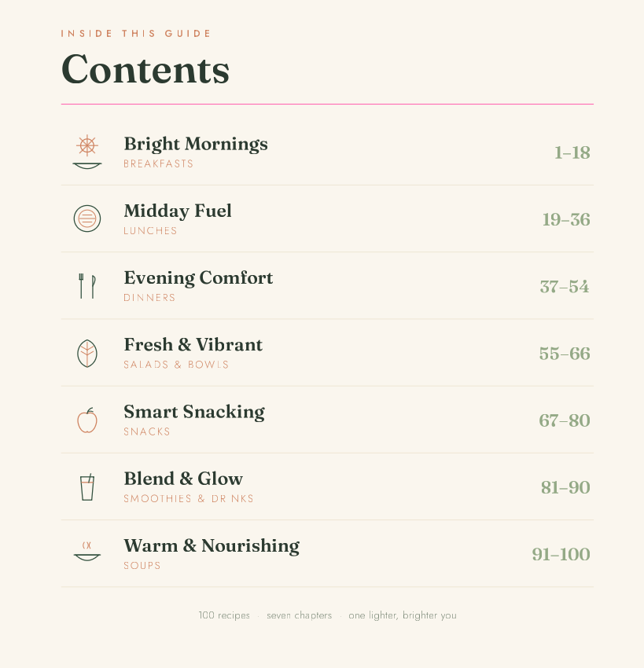Viewport: 644px width, 668px height.
Task: Click the page range 1–18
Action: 572,152
